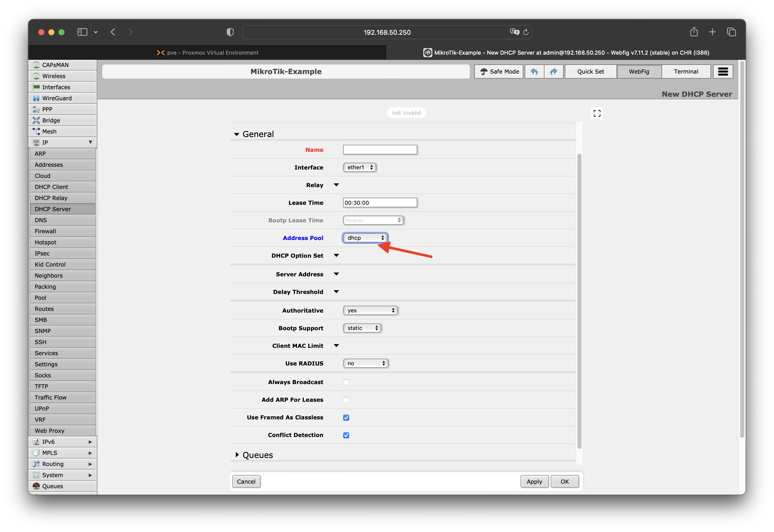Open the hamburger menu icon

[723, 72]
